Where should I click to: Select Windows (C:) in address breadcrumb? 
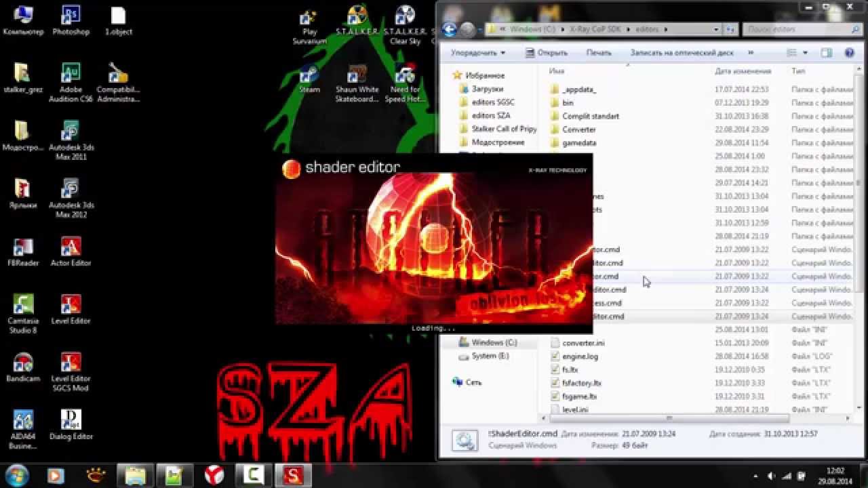532,29
